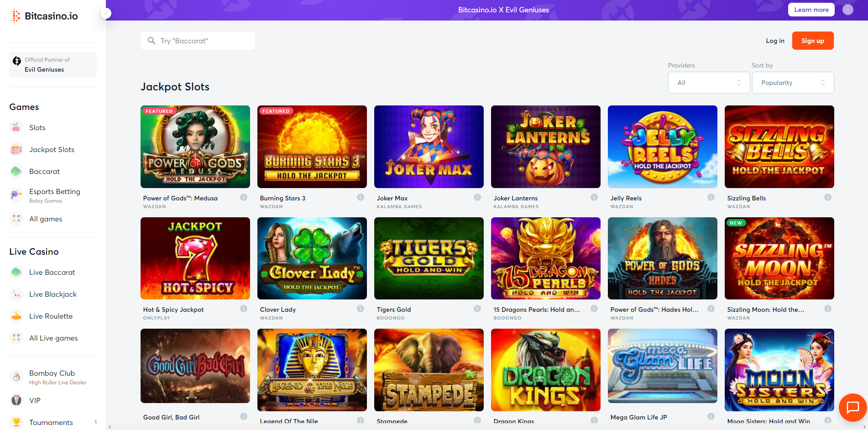
Task: Open Esports Betting menu item
Action: click(x=55, y=191)
